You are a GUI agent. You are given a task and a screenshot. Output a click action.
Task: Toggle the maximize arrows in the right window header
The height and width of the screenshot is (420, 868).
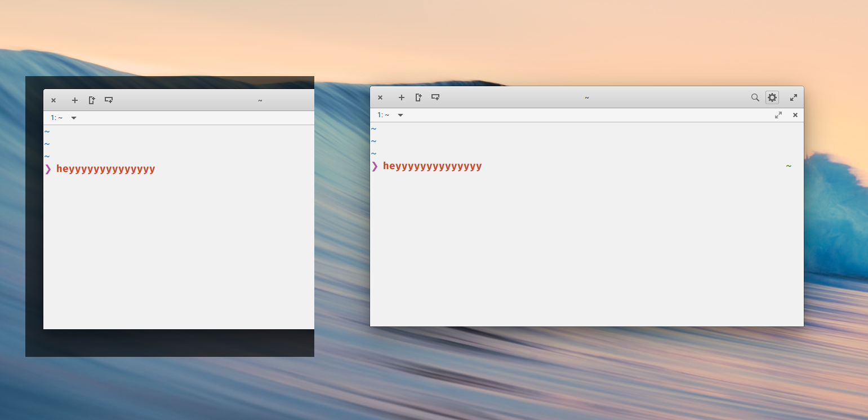click(794, 98)
